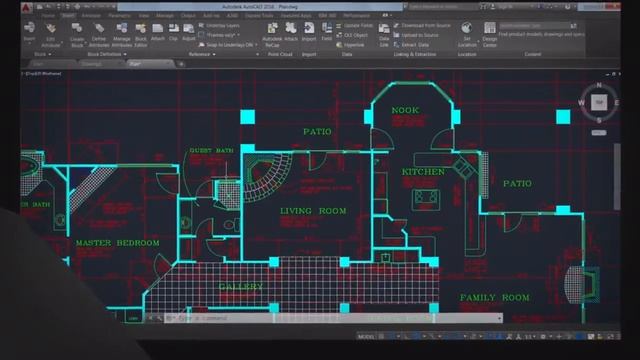
Task: Open the command line history arrow
Action: click(x=500, y=318)
